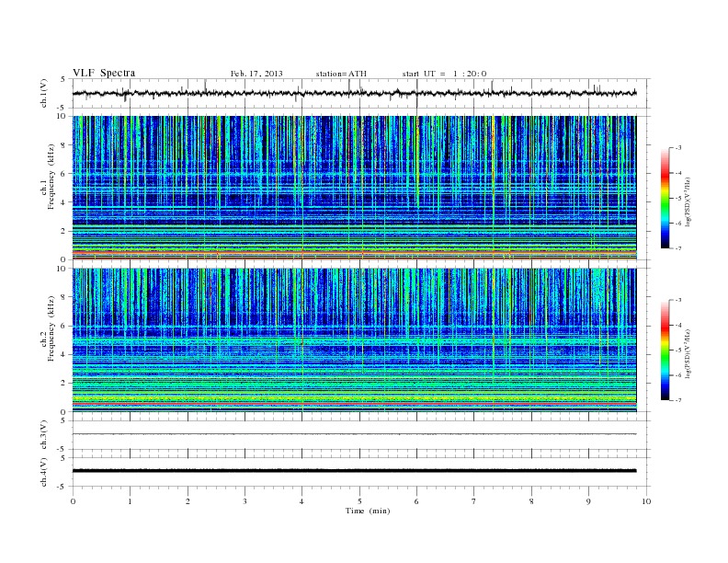Click the '8' kHz tick on ch.1 spectrogram
728x563 pixels.
click(64, 145)
